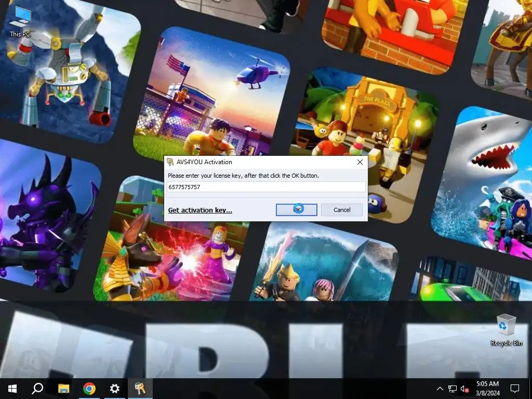Click the OK button in the activation dialog
Viewport: 532px width, 399px height.
297,210
